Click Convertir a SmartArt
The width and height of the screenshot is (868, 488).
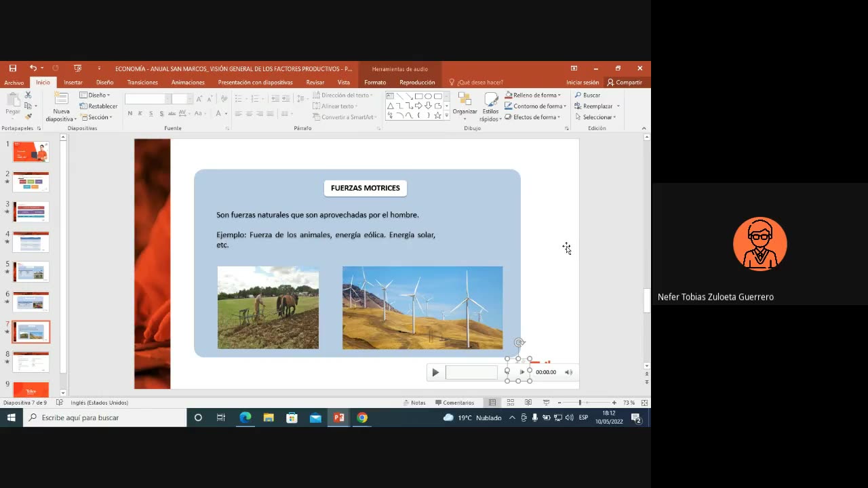344,117
